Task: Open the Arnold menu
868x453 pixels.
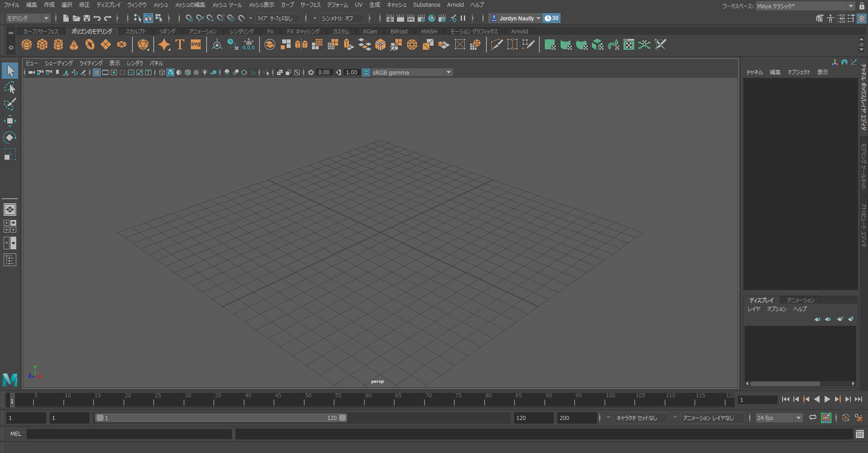Action: [455, 5]
